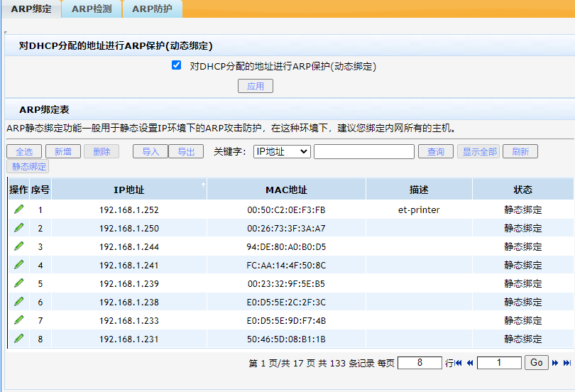
Task: Select MAC address FC:AA:14:4F:50:8C
Action: (x=286, y=265)
